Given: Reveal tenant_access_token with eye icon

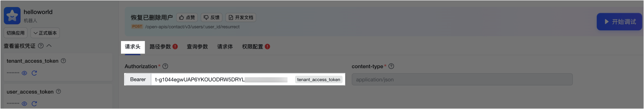Looking at the screenshot, I should (24, 73).
